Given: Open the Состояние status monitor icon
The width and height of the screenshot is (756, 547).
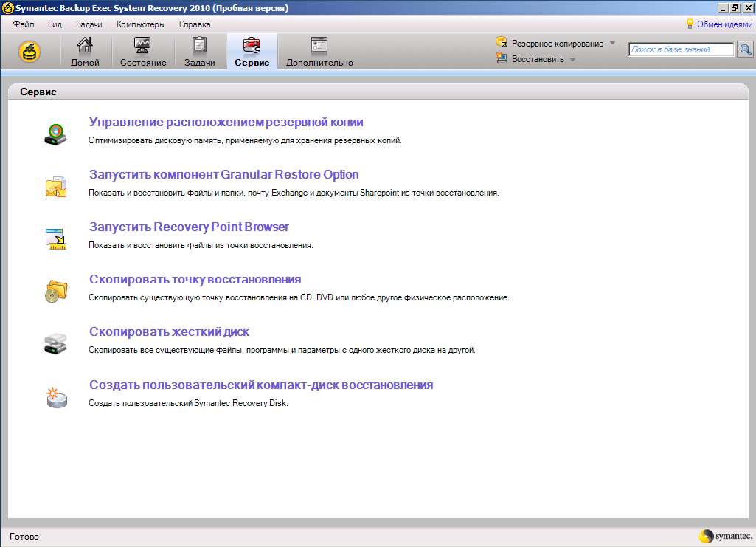Looking at the screenshot, I should point(142,45).
